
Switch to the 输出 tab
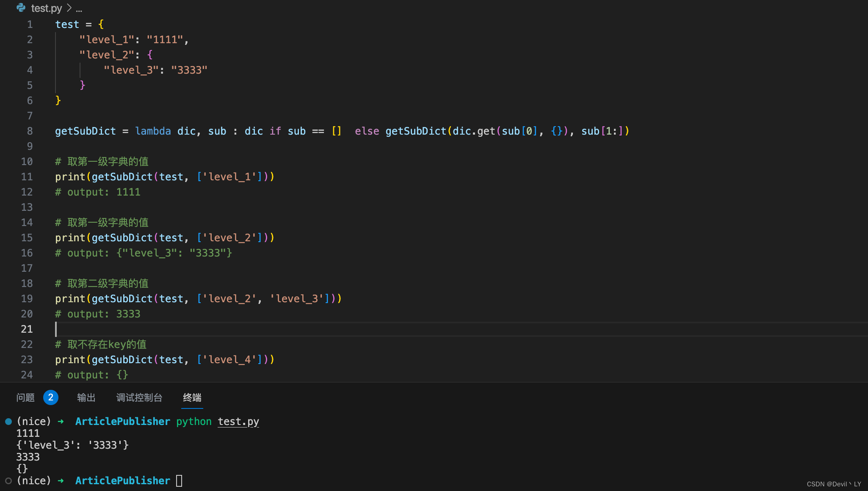coord(86,397)
